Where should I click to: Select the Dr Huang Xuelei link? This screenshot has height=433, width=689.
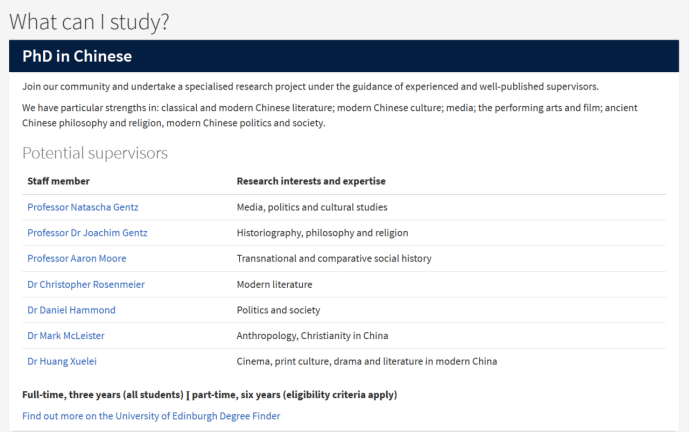[x=62, y=361]
